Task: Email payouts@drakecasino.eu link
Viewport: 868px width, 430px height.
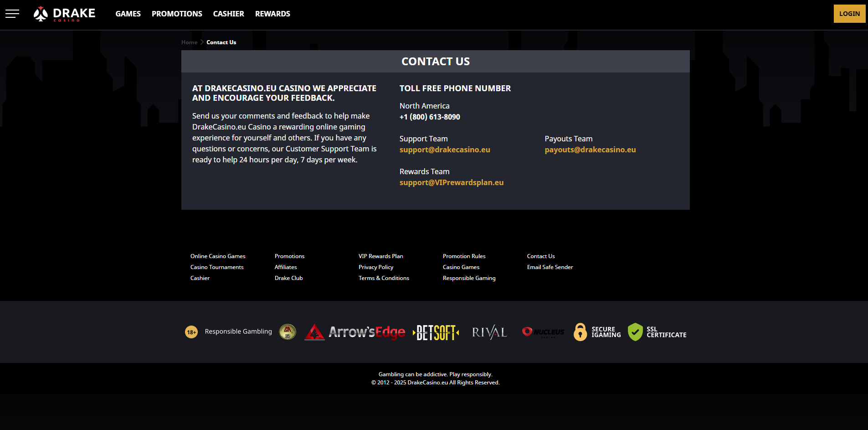Action: pos(590,150)
